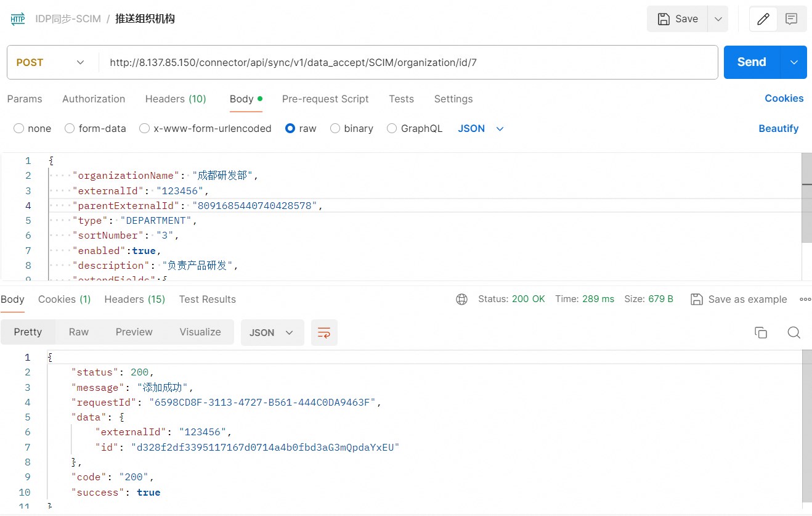
Task: Click the Send button
Action: (x=752, y=62)
